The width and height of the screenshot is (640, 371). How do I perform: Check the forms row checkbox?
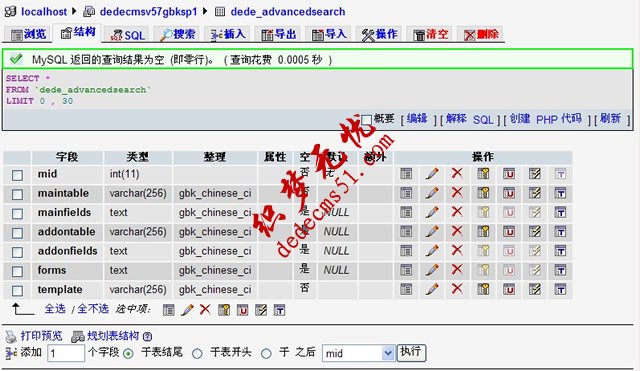pyautogui.click(x=17, y=271)
